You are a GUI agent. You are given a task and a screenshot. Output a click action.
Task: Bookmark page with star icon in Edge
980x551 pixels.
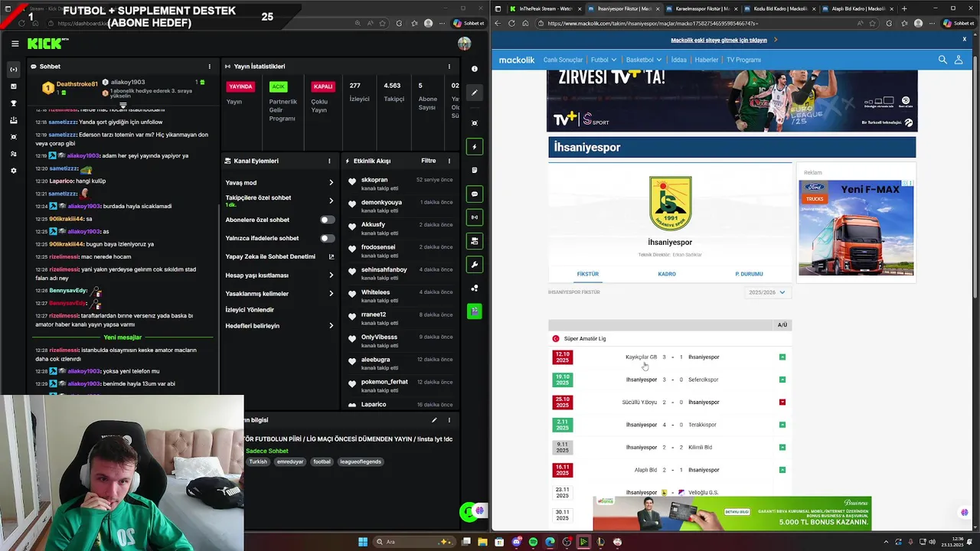(x=872, y=24)
